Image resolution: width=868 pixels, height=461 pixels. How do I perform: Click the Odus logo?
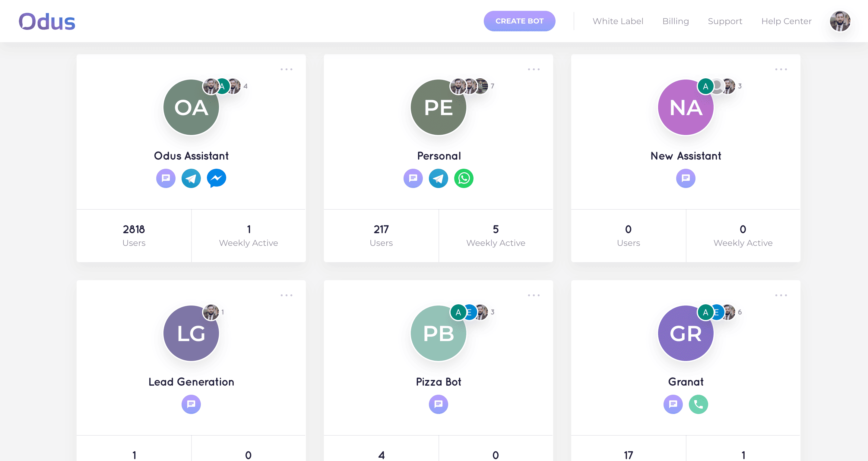tap(47, 22)
